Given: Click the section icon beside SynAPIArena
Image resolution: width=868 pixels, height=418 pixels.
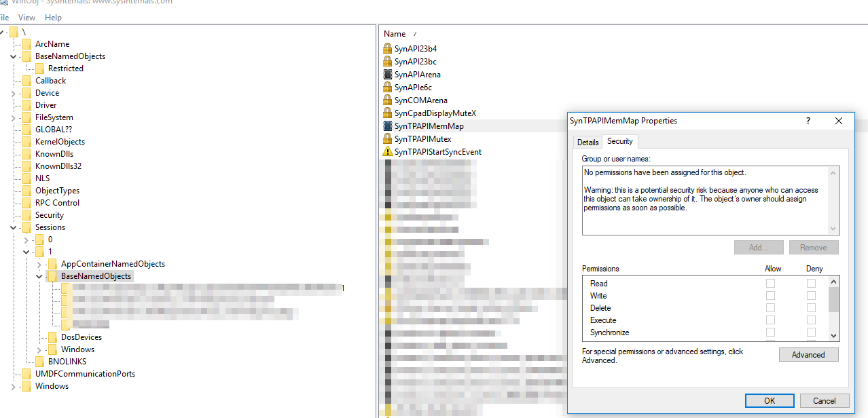Looking at the screenshot, I should click(388, 75).
